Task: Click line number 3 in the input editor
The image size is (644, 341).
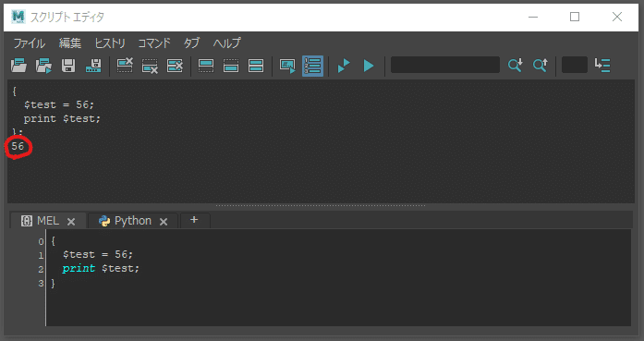Action: pos(41,283)
